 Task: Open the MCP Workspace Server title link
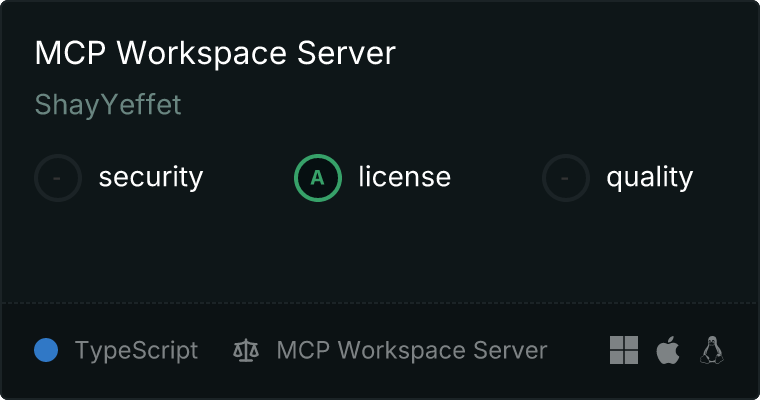215,54
